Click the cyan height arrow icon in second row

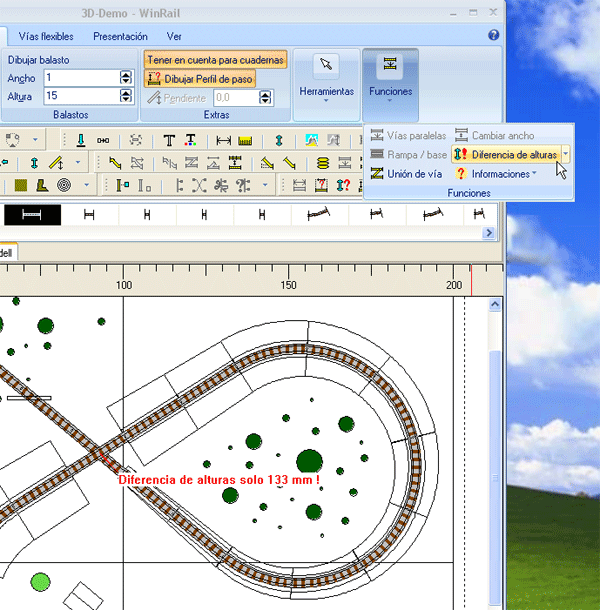pos(34,163)
